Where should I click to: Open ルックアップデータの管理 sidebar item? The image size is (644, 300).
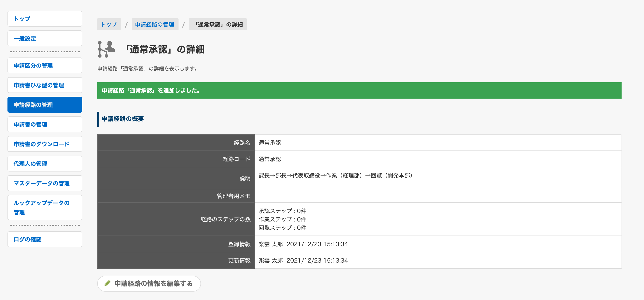pos(45,207)
